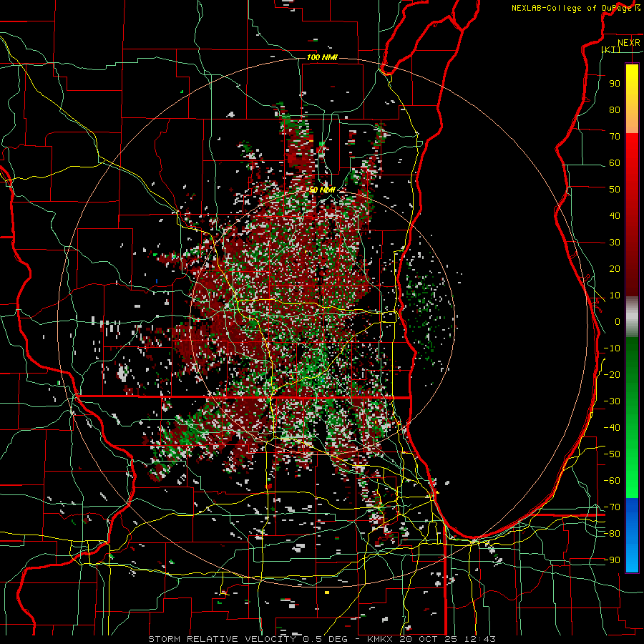This screenshot has width=644, height=644.
Task: Click the NEXR label above the color bar
Action: pyautogui.click(x=629, y=43)
